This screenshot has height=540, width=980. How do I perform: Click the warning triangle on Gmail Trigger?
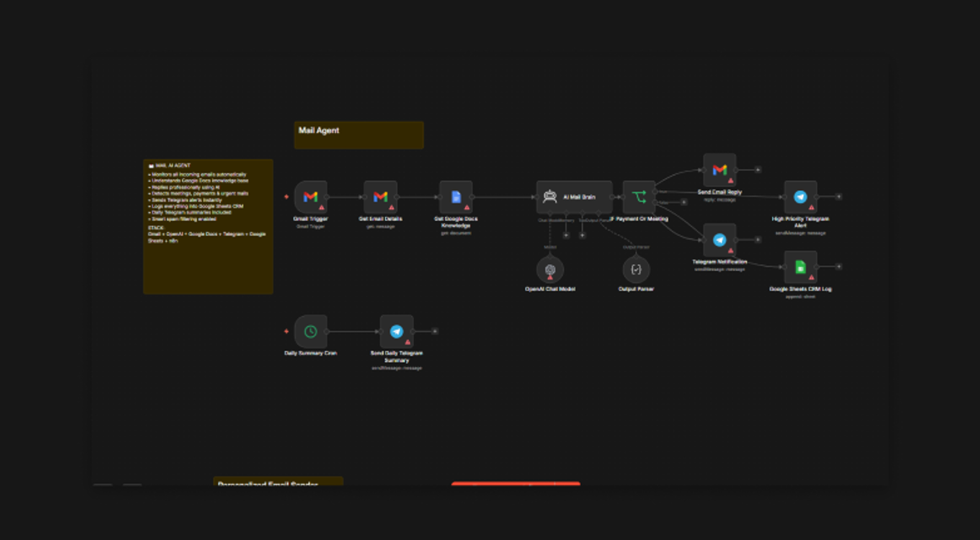(322, 207)
